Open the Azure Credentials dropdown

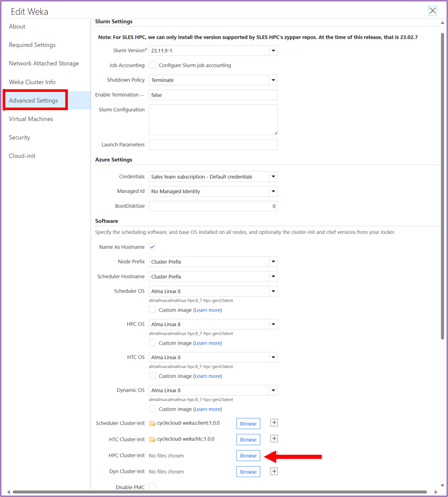point(273,177)
